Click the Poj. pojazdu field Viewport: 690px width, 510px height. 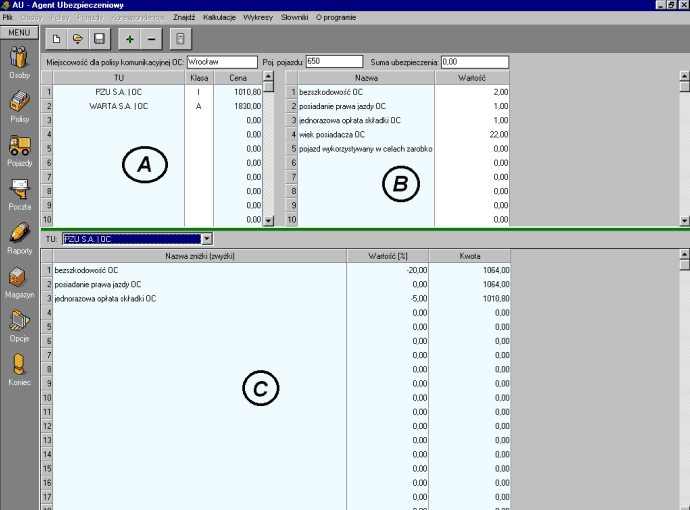pyautogui.click(x=334, y=62)
